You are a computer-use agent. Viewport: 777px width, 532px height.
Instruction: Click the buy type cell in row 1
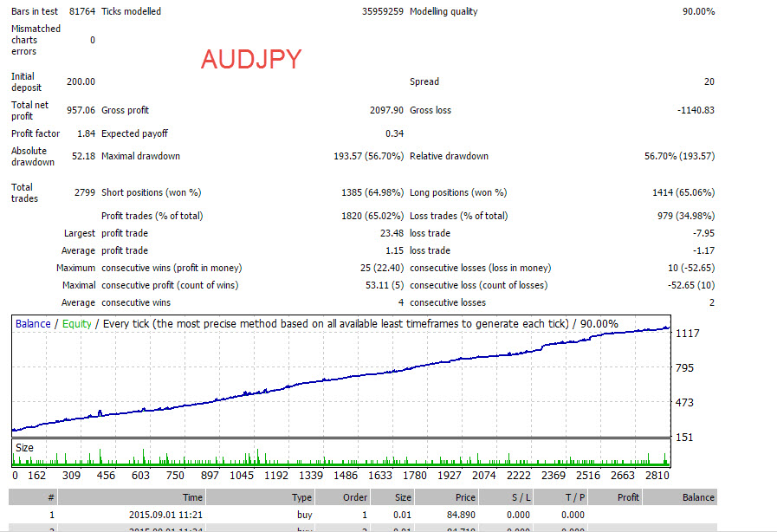304,515
